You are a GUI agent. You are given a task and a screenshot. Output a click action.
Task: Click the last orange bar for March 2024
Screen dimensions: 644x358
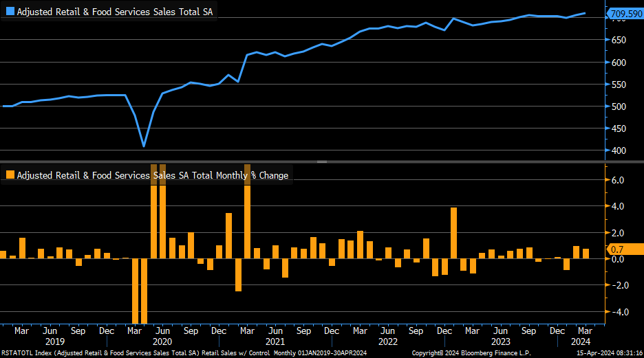pyautogui.click(x=586, y=254)
